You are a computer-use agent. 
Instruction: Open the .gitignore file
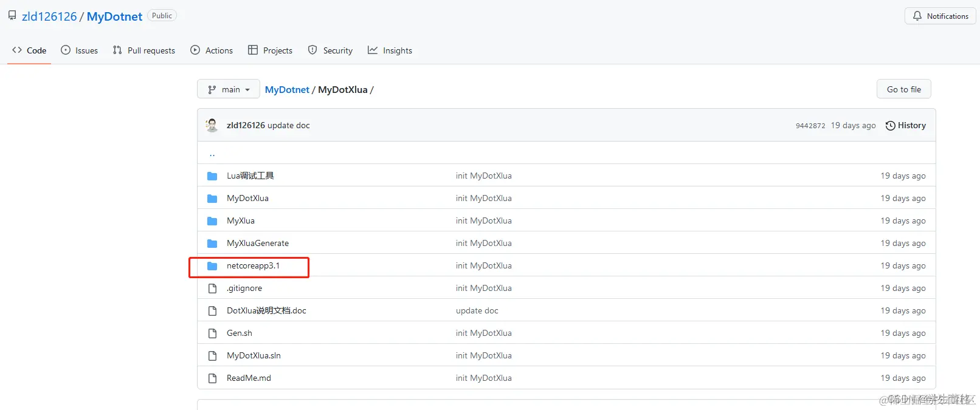[244, 288]
